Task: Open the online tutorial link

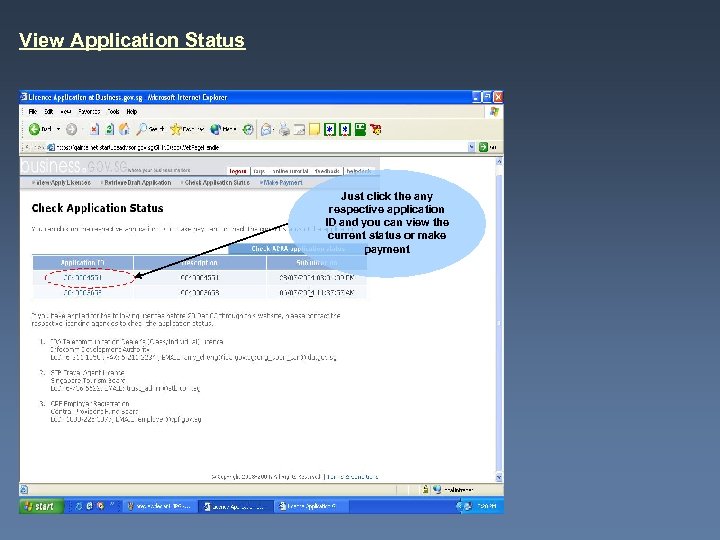Action: tap(290, 171)
